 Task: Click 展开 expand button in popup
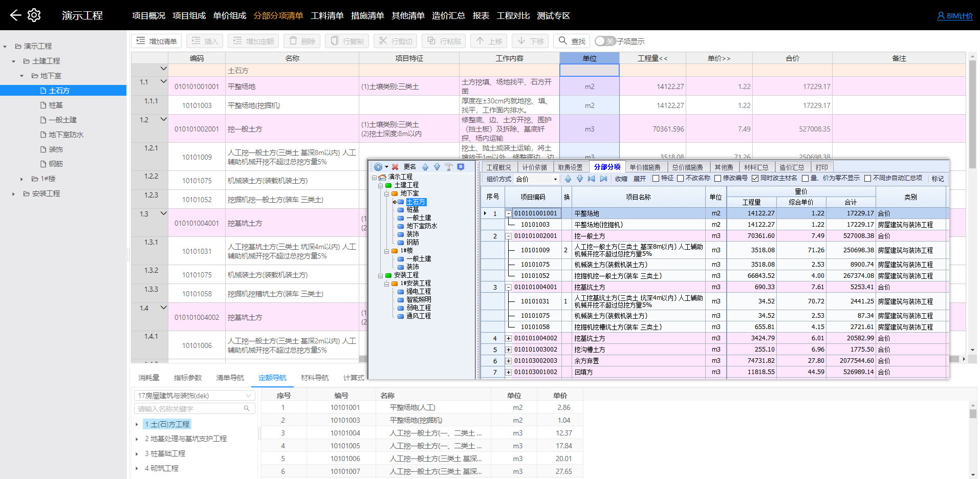click(x=640, y=179)
